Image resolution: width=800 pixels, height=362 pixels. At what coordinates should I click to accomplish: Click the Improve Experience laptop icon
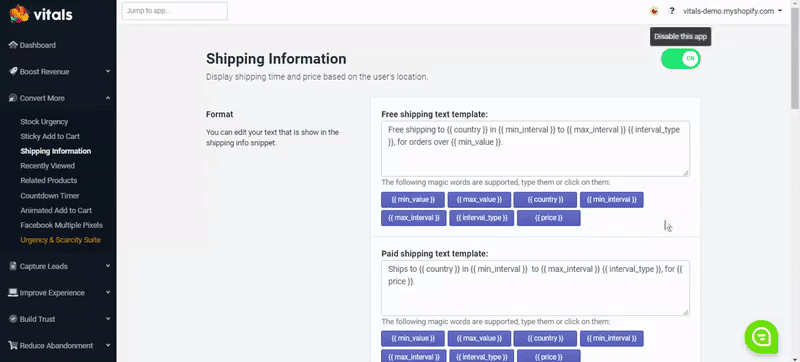13,293
